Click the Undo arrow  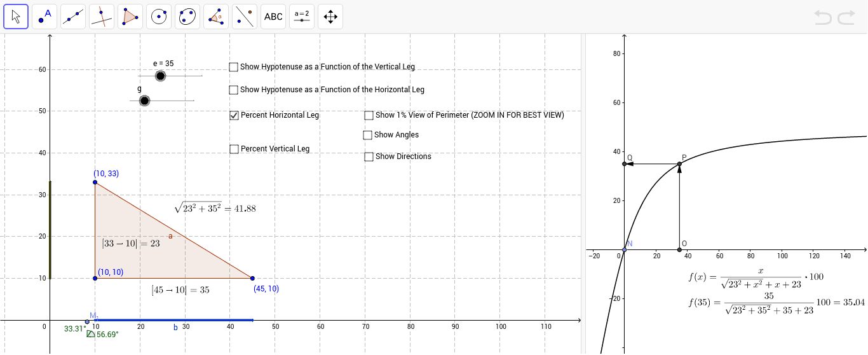click(x=823, y=17)
